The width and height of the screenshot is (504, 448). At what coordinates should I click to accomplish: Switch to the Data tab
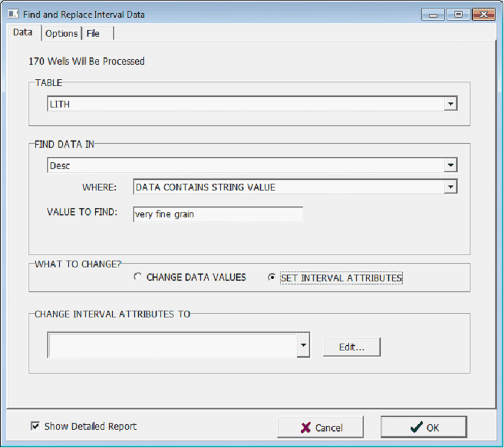point(23,33)
